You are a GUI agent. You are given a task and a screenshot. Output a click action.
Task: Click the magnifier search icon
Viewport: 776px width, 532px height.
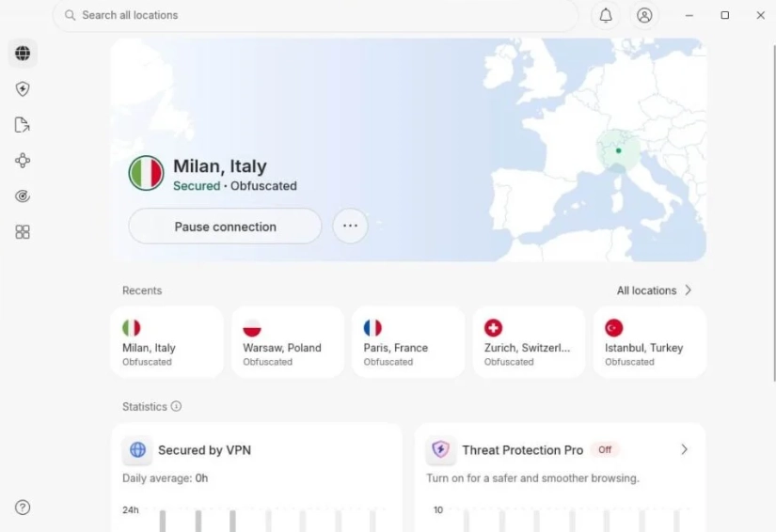pyautogui.click(x=71, y=15)
